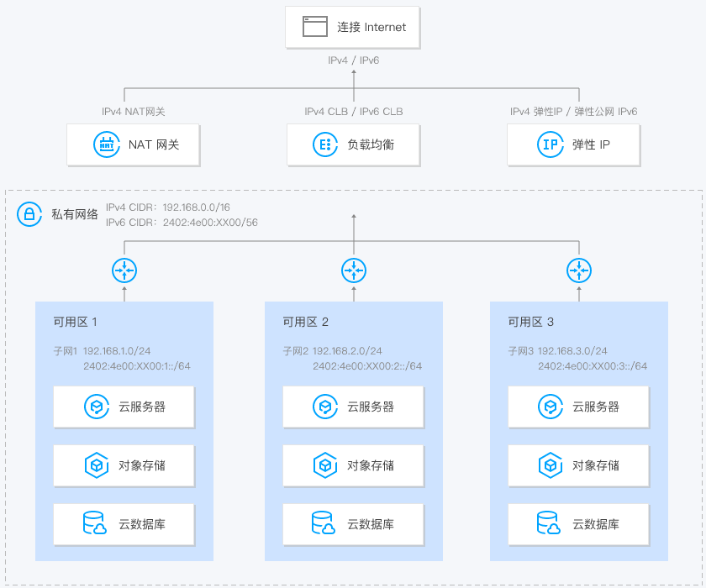
Task: Click the 可用区 3 zone label
Action: (529, 321)
